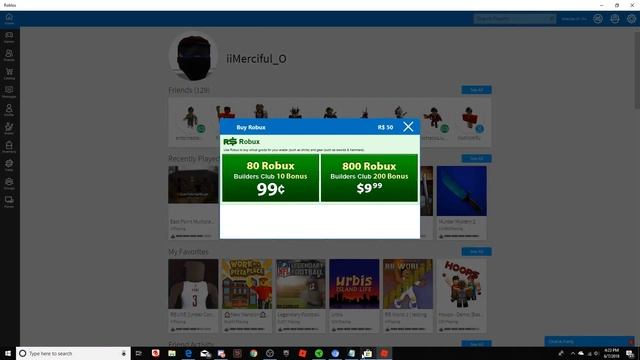
Task: Open Microsoft Store from taskbar
Action: tap(367, 353)
